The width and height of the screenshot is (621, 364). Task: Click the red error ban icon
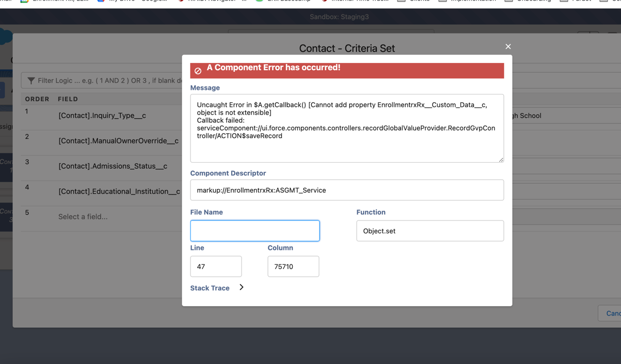coord(198,71)
